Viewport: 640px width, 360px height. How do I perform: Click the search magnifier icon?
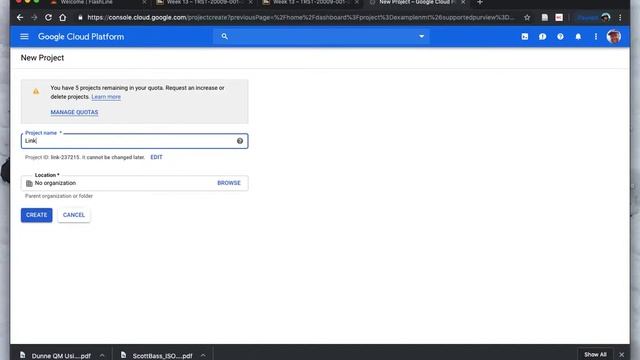[224, 36]
